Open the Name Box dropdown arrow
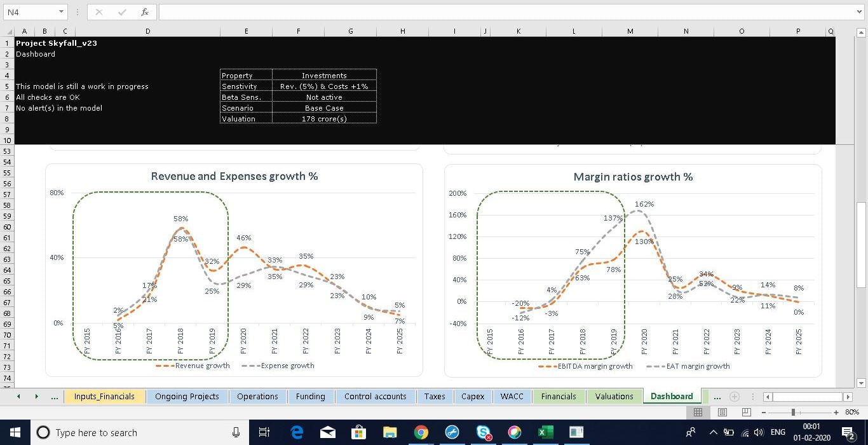 point(61,12)
